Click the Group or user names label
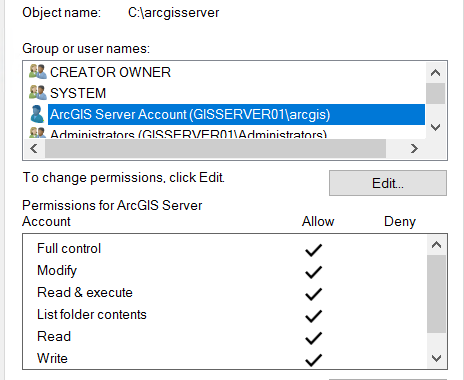 [86, 49]
